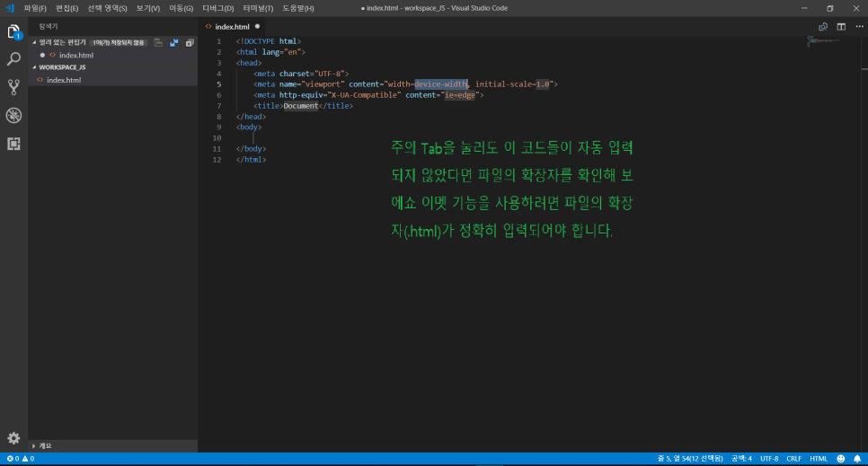Open the 파일(F) menu
The image size is (868, 466).
[x=35, y=8]
